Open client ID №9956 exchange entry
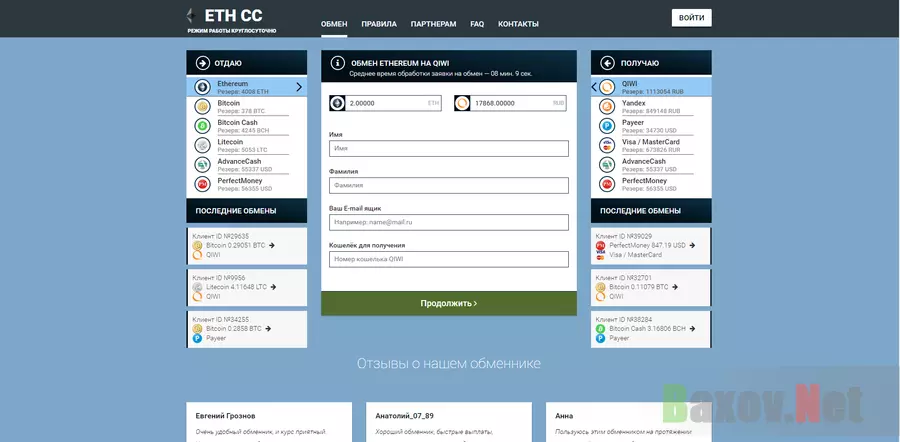 (247, 288)
